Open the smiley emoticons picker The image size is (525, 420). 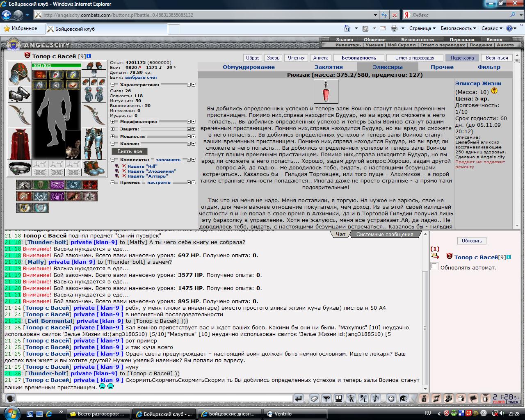point(391,398)
